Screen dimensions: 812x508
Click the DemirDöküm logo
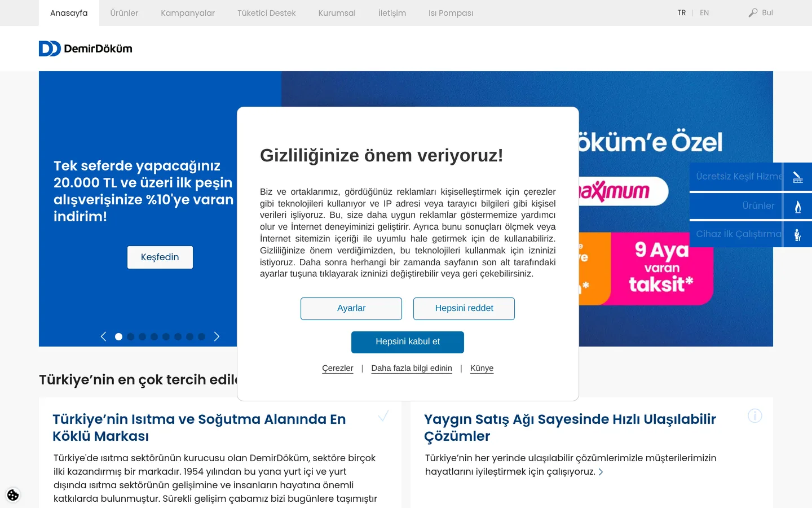(x=86, y=49)
